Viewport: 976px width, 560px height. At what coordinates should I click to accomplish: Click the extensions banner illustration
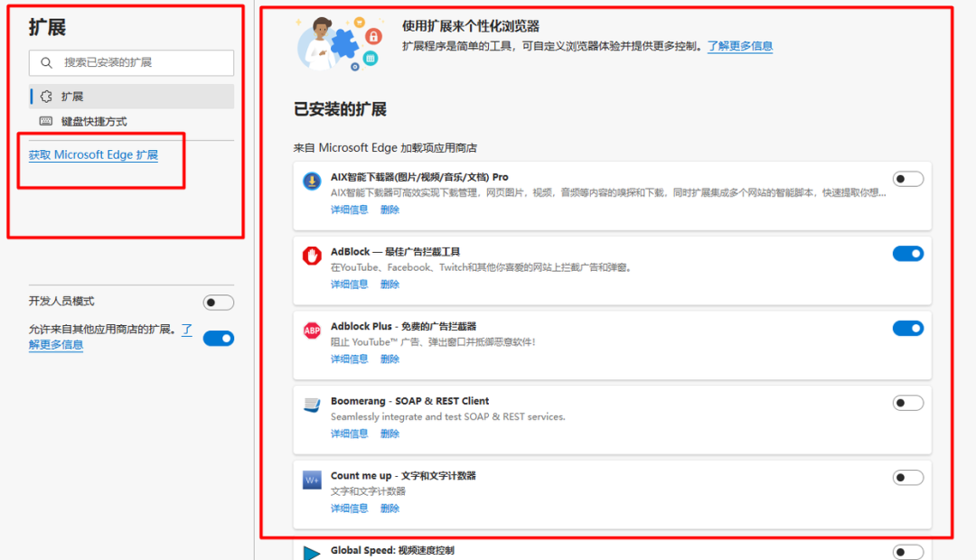pos(340,43)
